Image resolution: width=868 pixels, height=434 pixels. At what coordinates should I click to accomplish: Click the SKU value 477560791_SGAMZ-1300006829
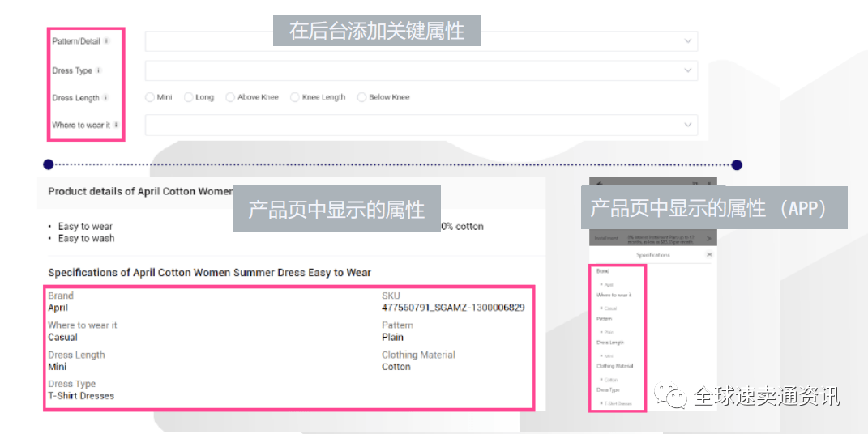coord(452,308)
